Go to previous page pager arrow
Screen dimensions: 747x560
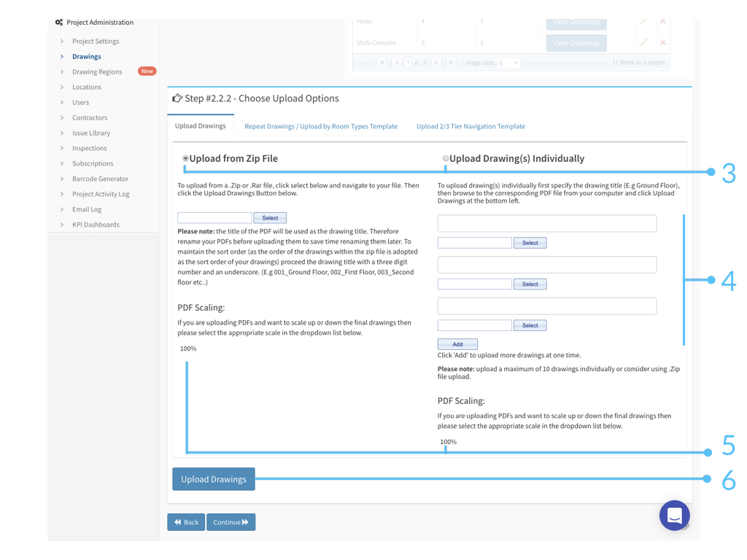(396, 63)
